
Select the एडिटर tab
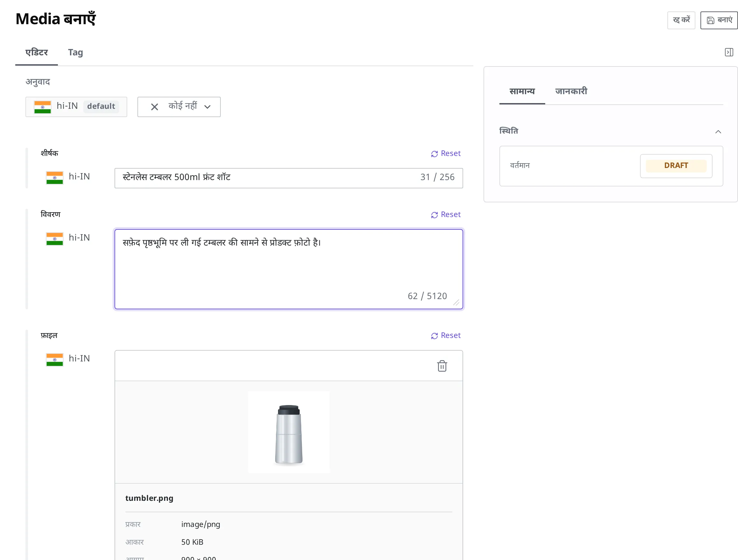click(x=36, y=52)
